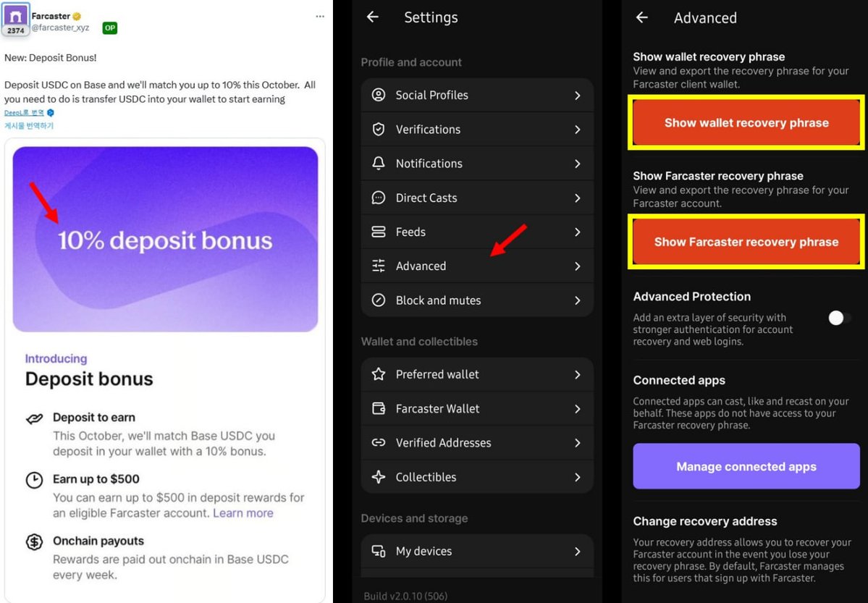Click the Build v2.0.10 (506) text
This screenshot has width=868, height=603.
(406, 596)
